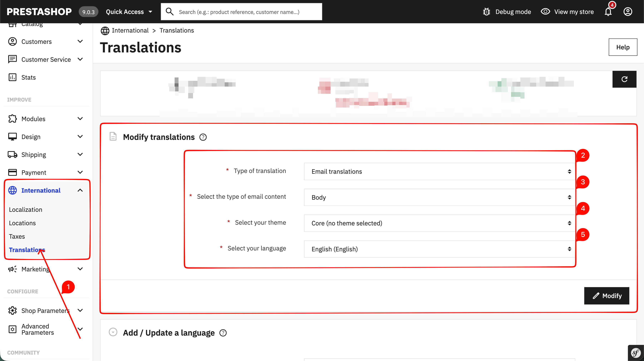Open the Taxes submenu item
Viewport: 644px width, 361px height.
pos(17,236)
